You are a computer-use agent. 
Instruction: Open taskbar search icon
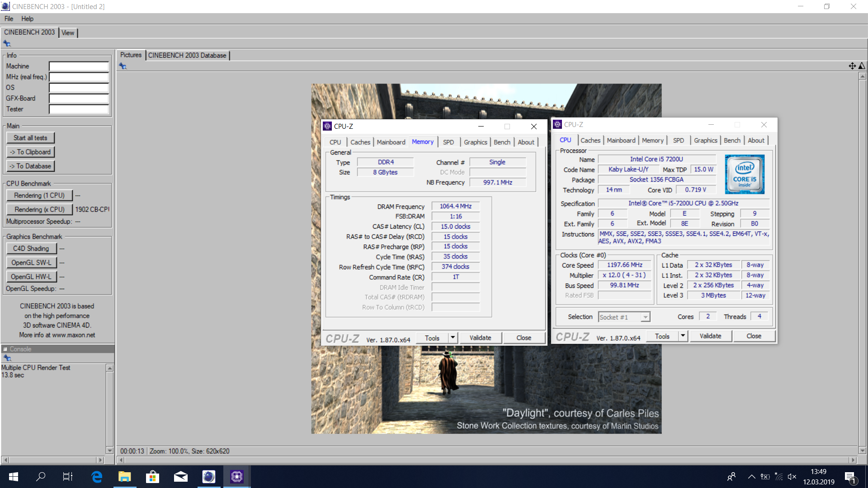point(41,476)
